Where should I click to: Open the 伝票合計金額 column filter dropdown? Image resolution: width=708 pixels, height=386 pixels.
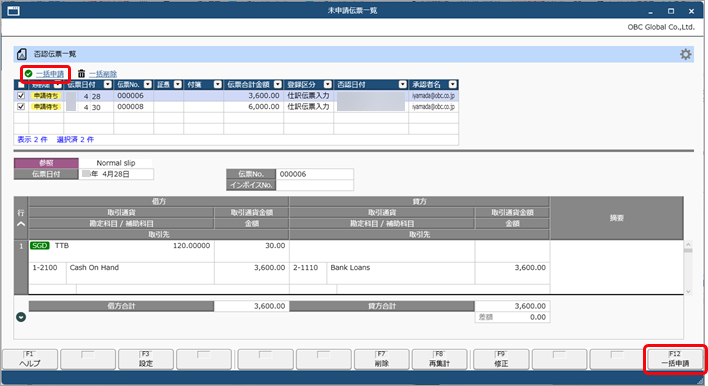click(278, 84)
